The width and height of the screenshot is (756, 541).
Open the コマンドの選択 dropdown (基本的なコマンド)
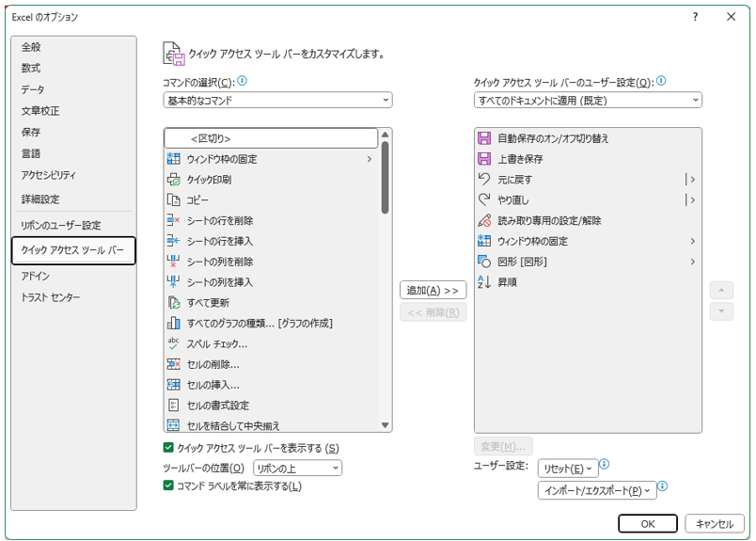coord(277,101)
